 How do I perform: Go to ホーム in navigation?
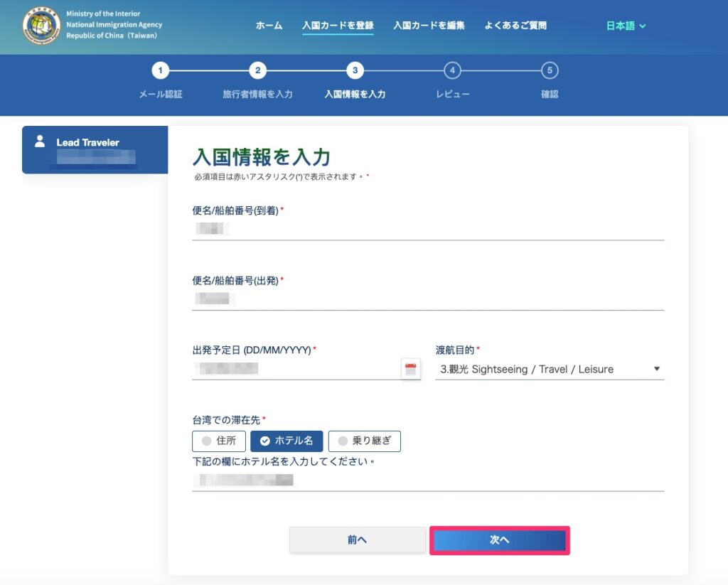tap(269, 26)
